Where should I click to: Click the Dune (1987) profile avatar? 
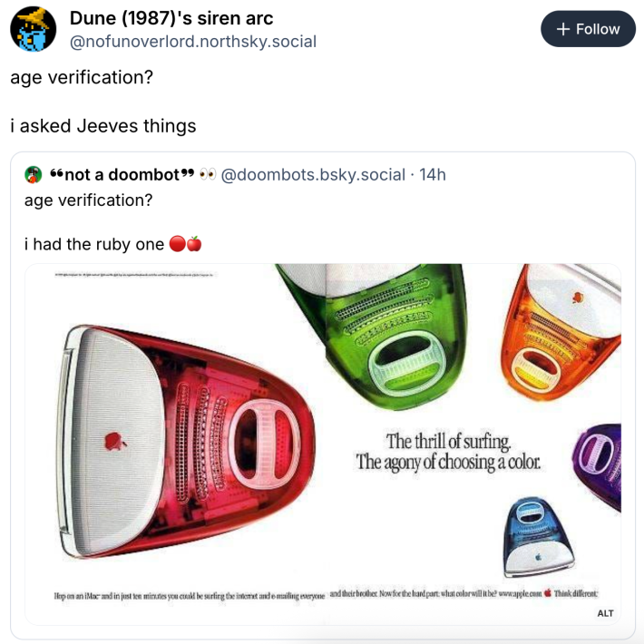[x=33, y=29]
